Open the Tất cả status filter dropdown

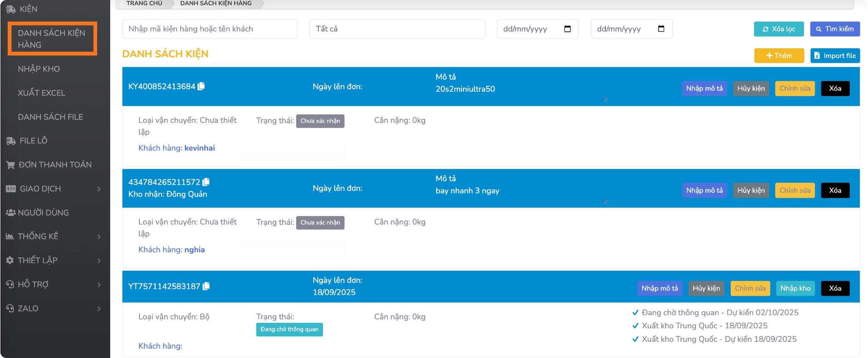point(397,29)
